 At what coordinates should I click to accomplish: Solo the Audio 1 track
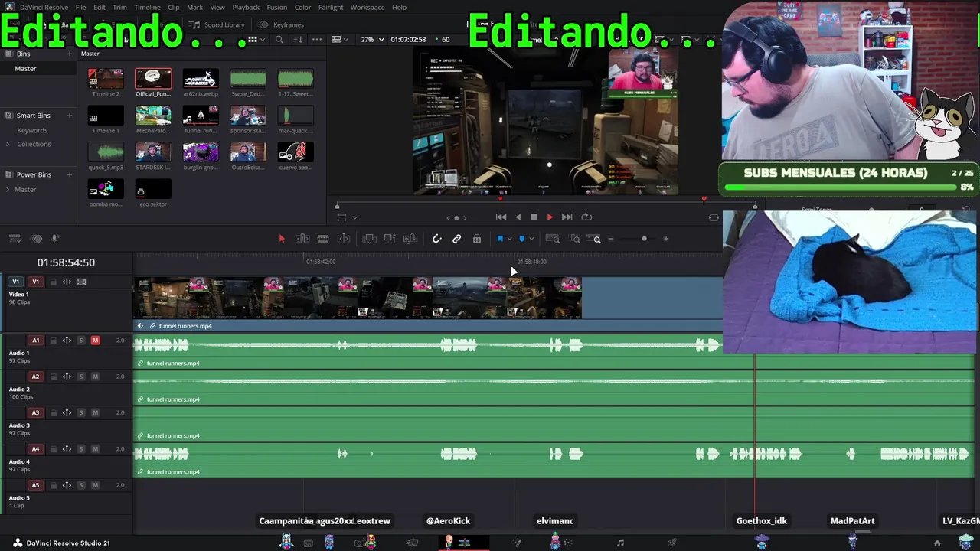click(x=81, y=341)
